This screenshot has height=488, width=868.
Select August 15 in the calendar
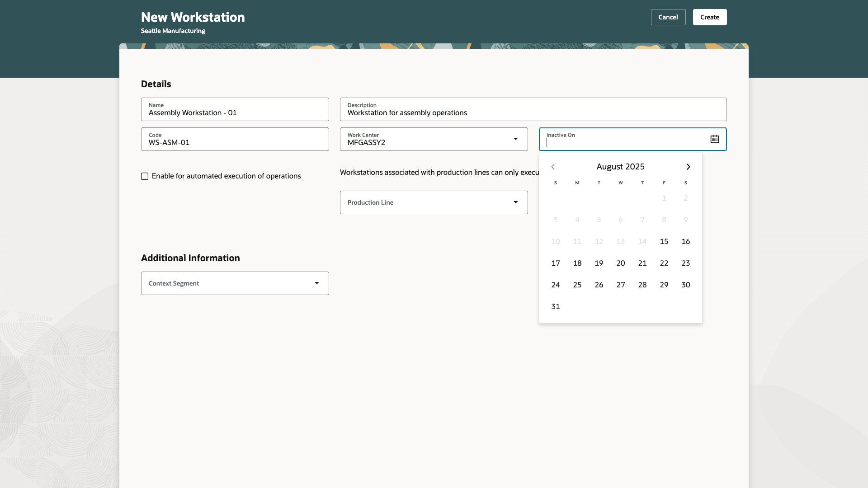(664, 241)
